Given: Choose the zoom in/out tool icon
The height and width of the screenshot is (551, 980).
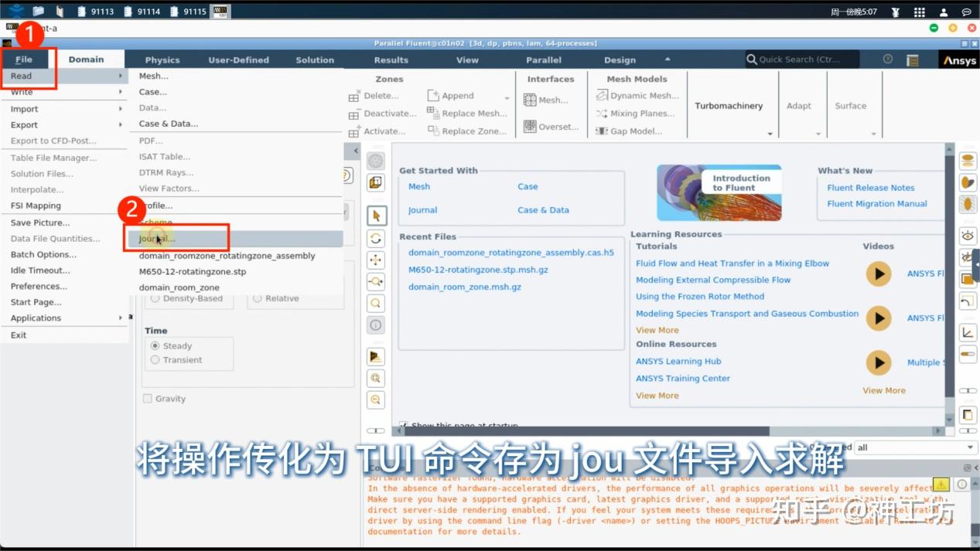Looking at the screenshot, I should coord(376,281).
